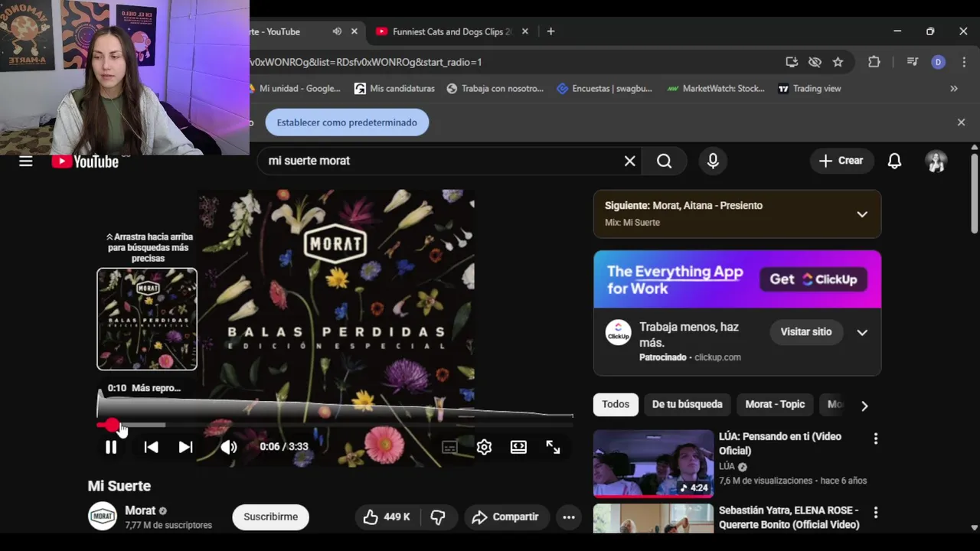Toggle subtitles on the player
The width and height of the screenshot is (980, 551).
click(x=449, y=447)
